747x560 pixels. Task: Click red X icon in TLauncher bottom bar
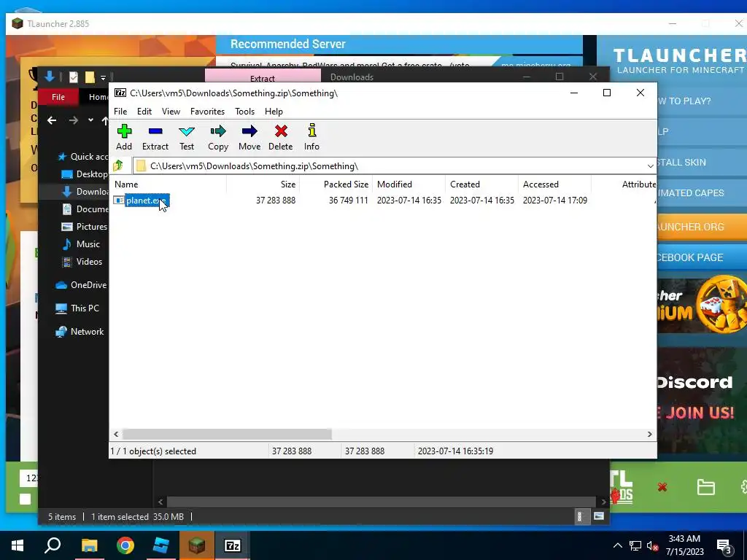point(662,487)
